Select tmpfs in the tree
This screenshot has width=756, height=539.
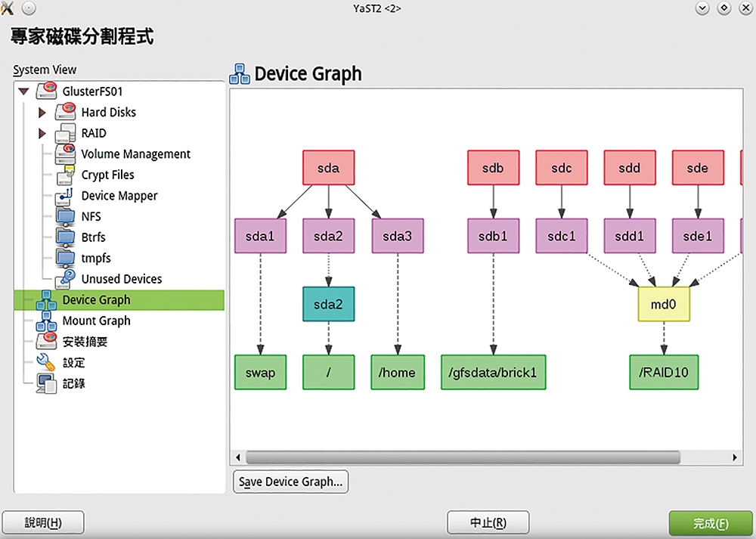[x=96, y=258]
